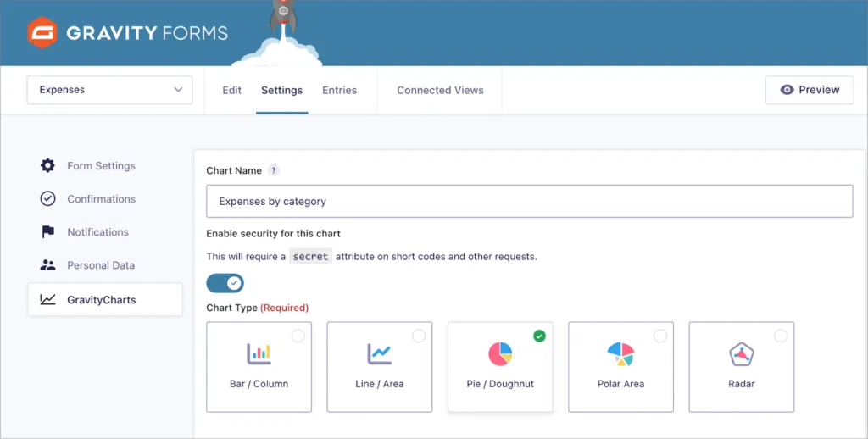Click the Notifications flag icon
This screenshot has width=868, height=439.
pos(48,232)
